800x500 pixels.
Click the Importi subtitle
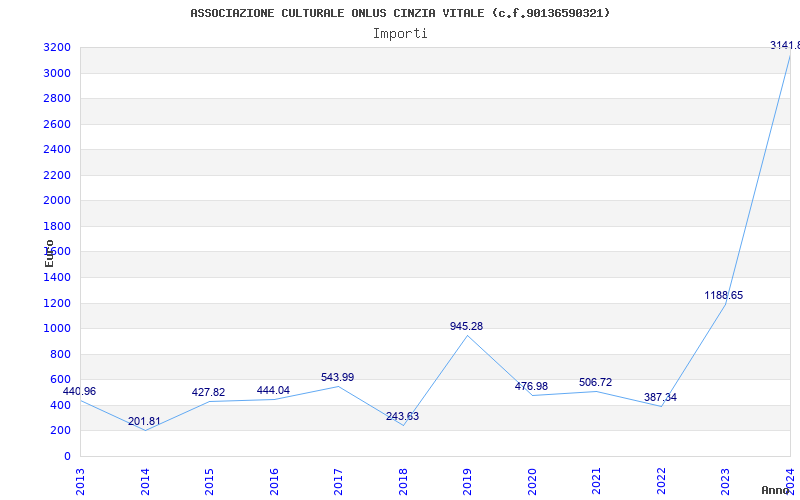click(400, 34)
